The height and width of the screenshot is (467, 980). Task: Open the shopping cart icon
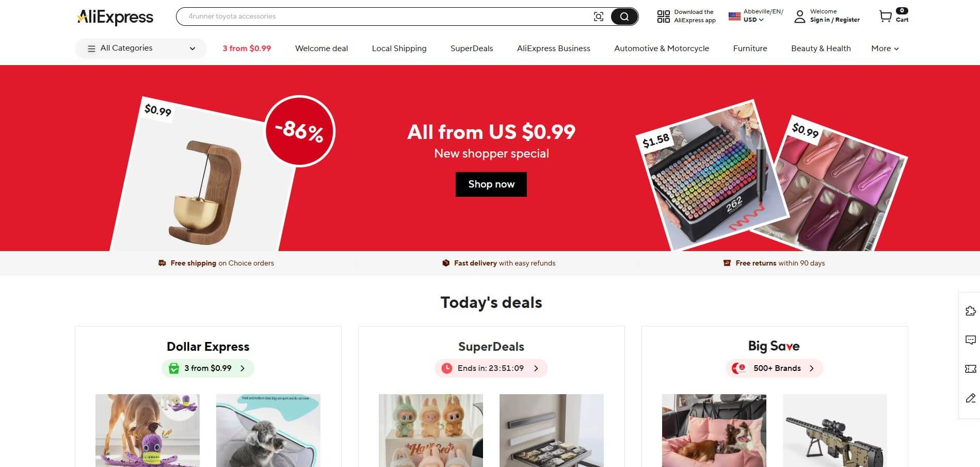click(x=886, y=17)
